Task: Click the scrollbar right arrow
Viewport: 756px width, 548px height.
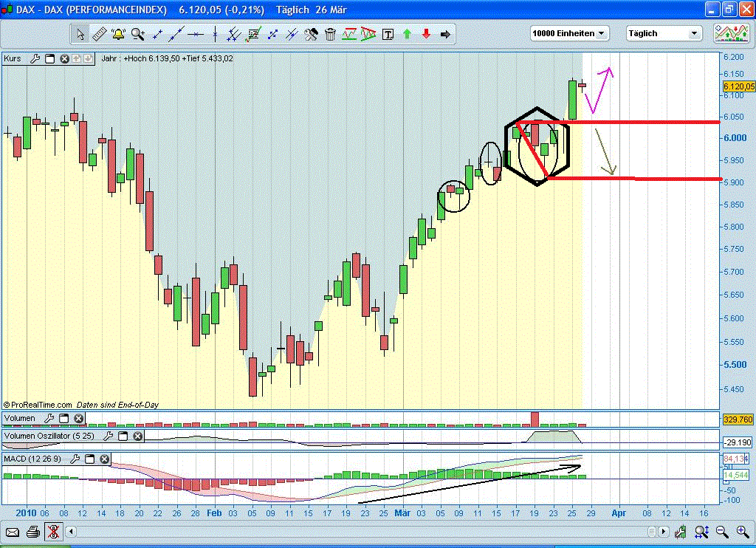Action: click(x=664, y=532)
